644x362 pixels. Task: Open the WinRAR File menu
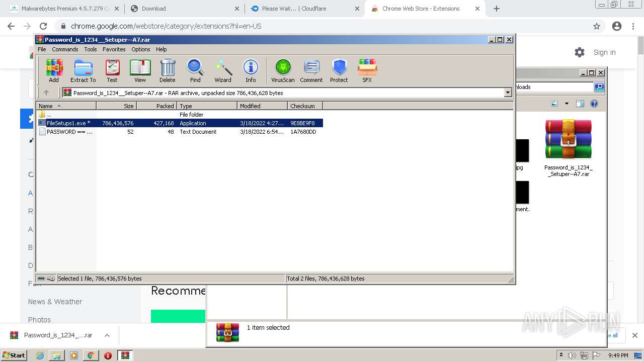coord(42,49)
